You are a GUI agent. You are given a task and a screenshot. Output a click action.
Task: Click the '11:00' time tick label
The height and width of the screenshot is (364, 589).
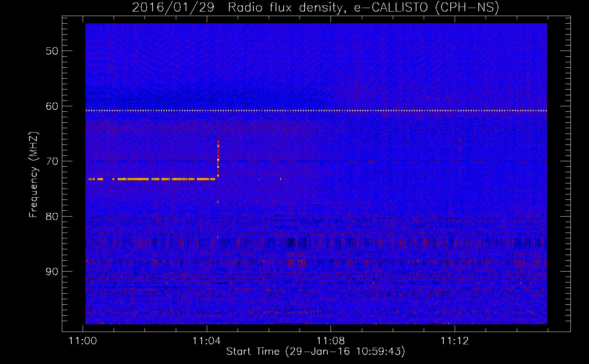pyautogui.click(x=83, y=341)
